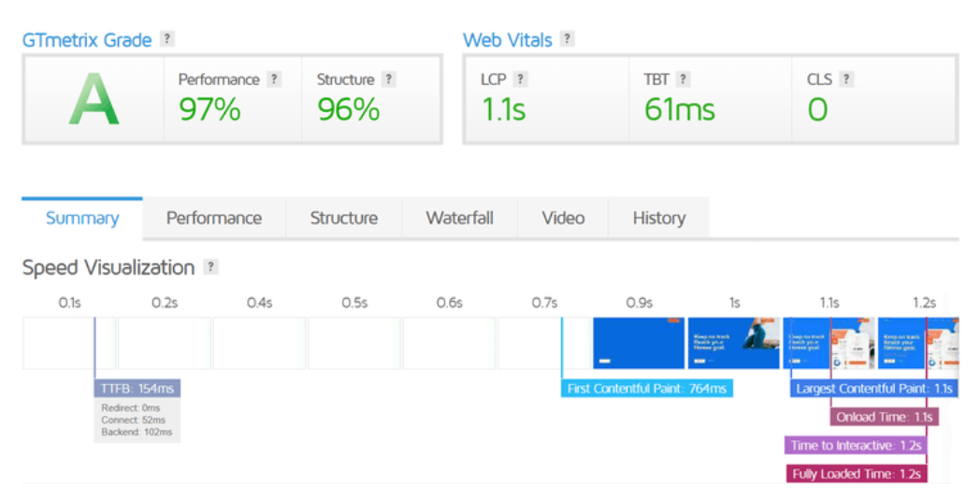The width and height of the screenshot is (980, 498).
Task: Click the Web Vitals heading
Action: click(x=508, y=40)
